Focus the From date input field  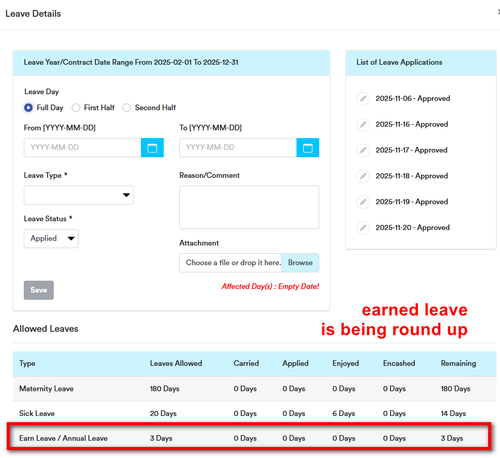83,148
